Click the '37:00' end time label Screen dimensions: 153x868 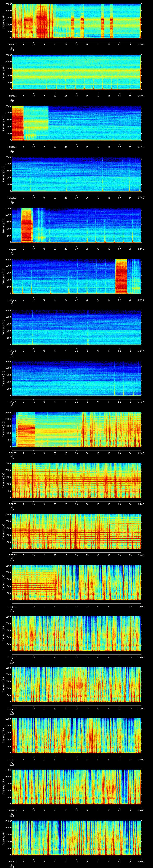(141, 708)
